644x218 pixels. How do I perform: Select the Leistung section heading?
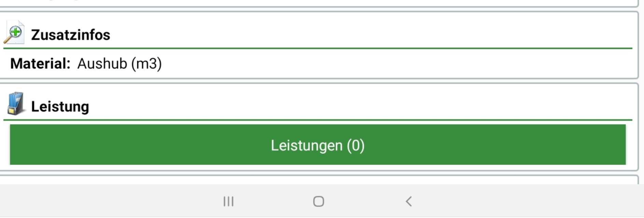[60, 106]
